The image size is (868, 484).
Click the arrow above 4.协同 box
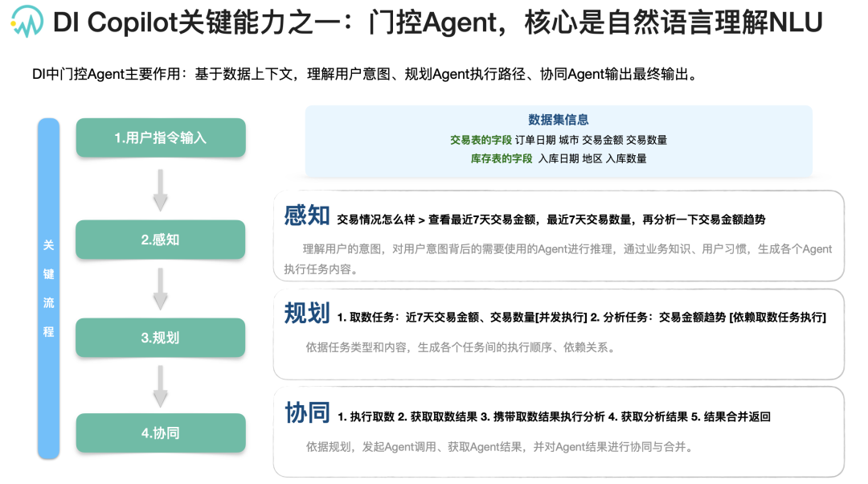pyautogui.click(x=161, y=386)
